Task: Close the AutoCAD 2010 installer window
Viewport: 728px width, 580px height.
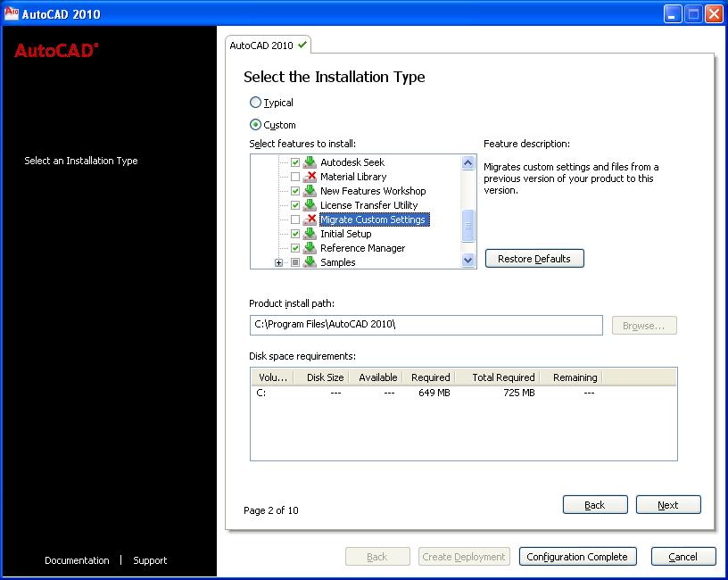Action: (714, 14)
